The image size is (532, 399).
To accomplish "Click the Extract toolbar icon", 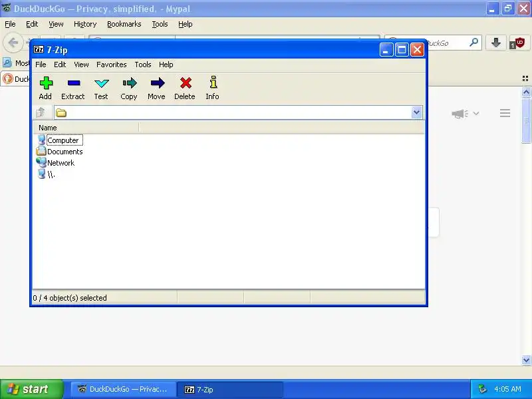I will pos(73,88).
